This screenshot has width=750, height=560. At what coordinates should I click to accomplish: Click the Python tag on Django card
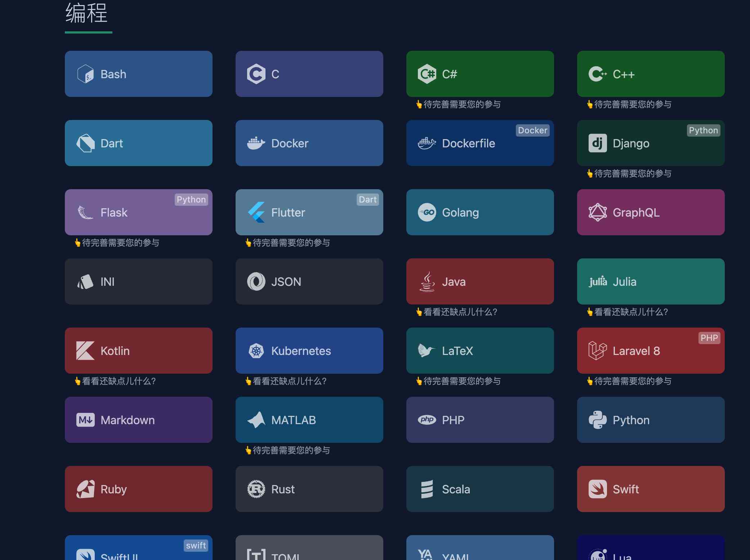[x=703, y=130]
